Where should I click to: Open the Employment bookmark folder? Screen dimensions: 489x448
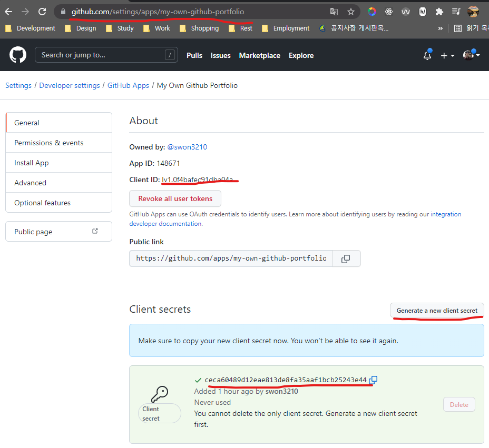[286, 28]
